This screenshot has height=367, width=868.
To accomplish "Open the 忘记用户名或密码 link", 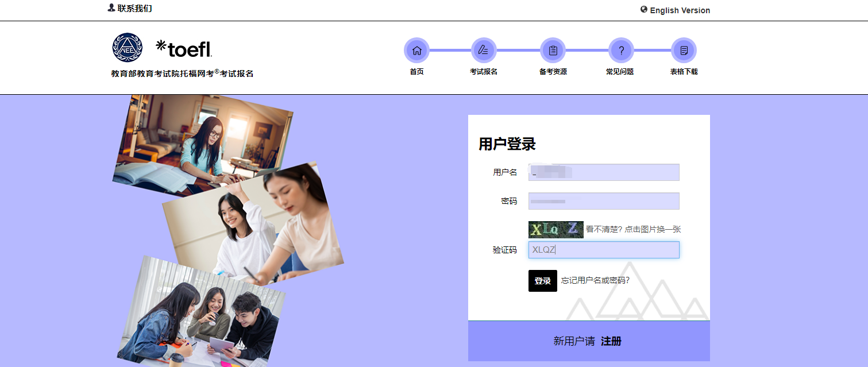I will (595, 280).
